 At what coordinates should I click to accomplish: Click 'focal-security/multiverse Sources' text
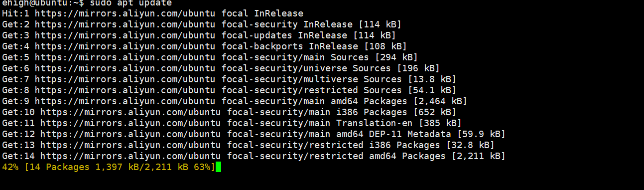tap(311, 79)
